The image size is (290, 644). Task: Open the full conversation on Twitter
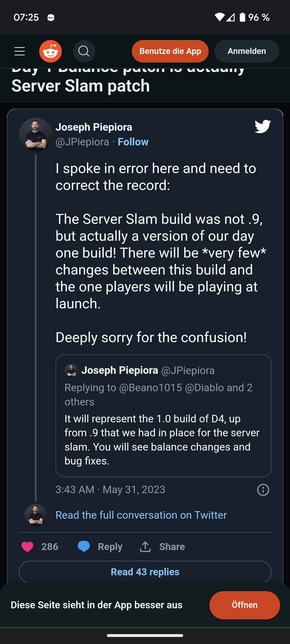click(x=141, y=515)
